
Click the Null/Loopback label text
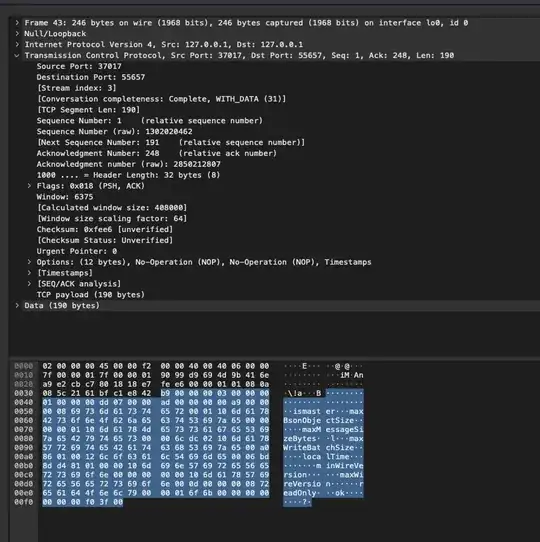55,34
